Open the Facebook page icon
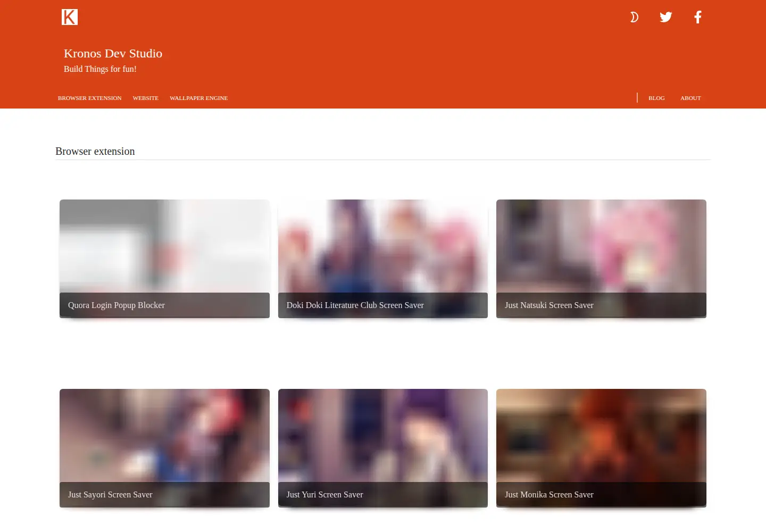 (x=698, y=17)
